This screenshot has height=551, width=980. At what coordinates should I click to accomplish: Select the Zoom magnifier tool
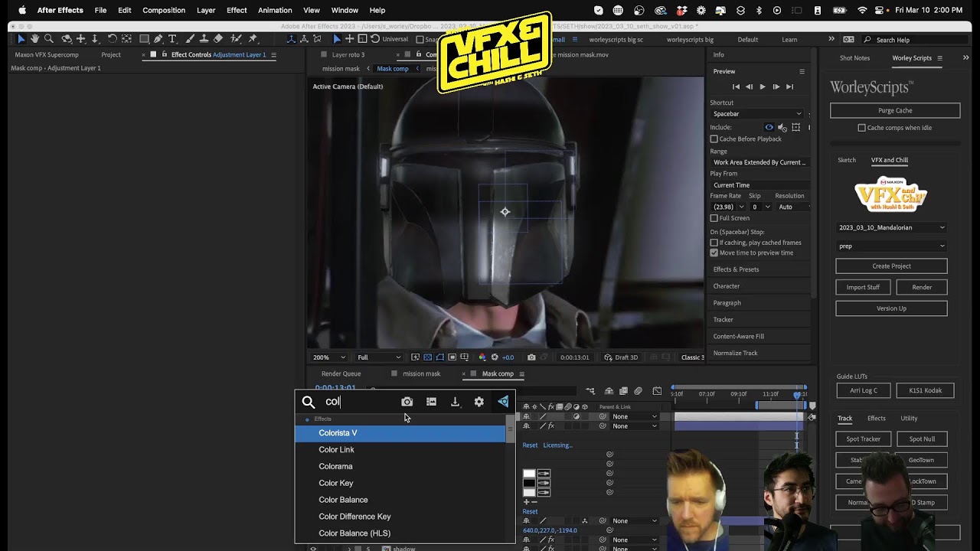click(x=49, y=39)
